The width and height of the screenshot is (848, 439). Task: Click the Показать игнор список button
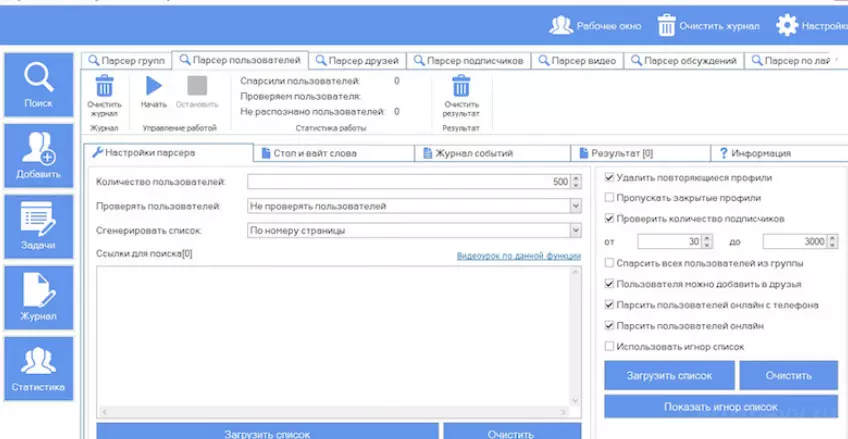721,407
